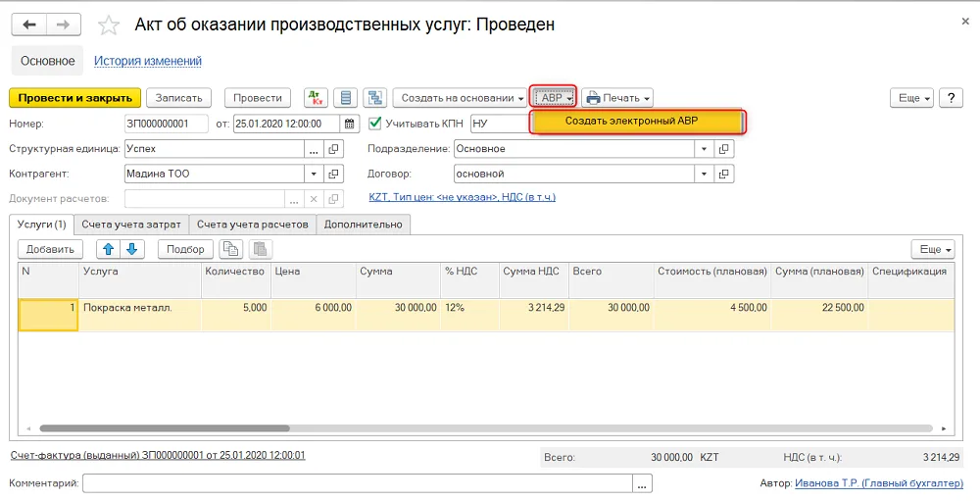Focus the document date field
The width and height of the screenshot is (980, 501).
tap(287, 124)
